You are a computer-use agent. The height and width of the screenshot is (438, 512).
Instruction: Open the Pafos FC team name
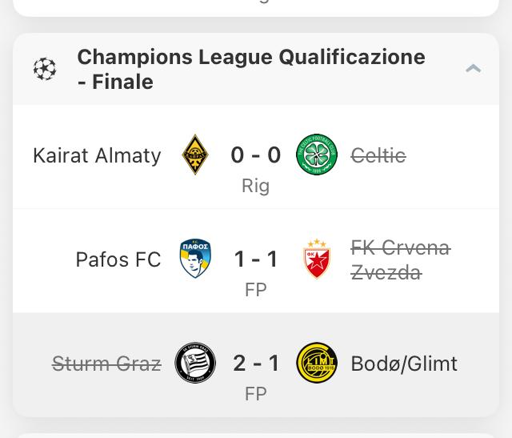[118, 259]
